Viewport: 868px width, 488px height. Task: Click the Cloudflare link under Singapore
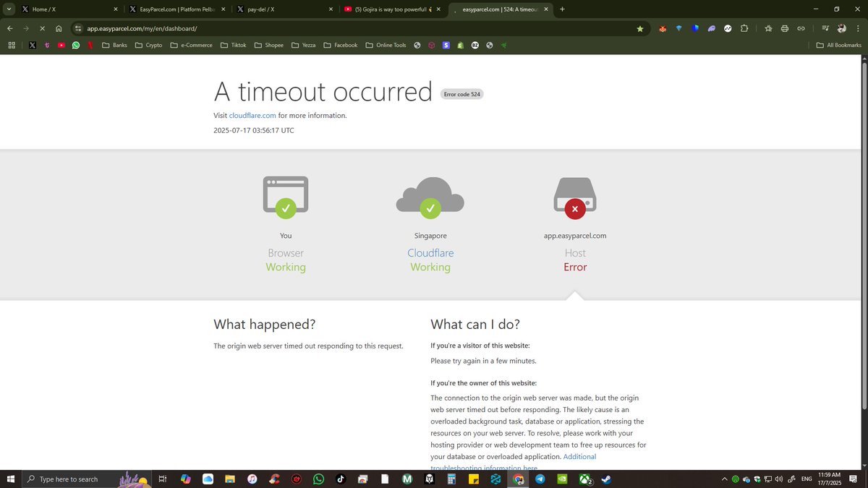(430, 253)
